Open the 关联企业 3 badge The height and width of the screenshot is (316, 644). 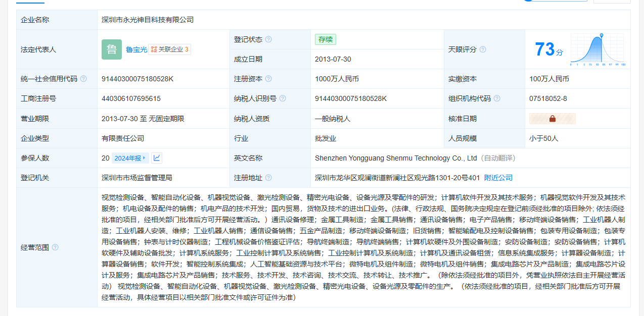(170, 49)
